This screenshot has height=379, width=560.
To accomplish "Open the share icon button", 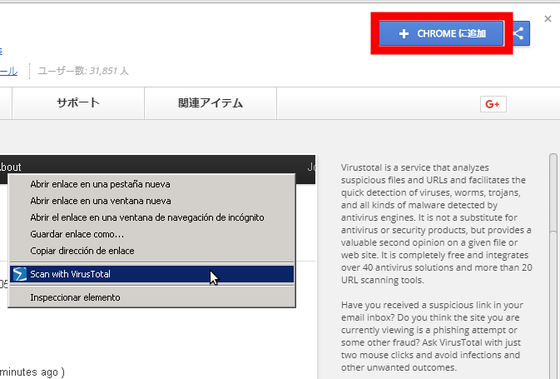I will click(x=520, y=34).
